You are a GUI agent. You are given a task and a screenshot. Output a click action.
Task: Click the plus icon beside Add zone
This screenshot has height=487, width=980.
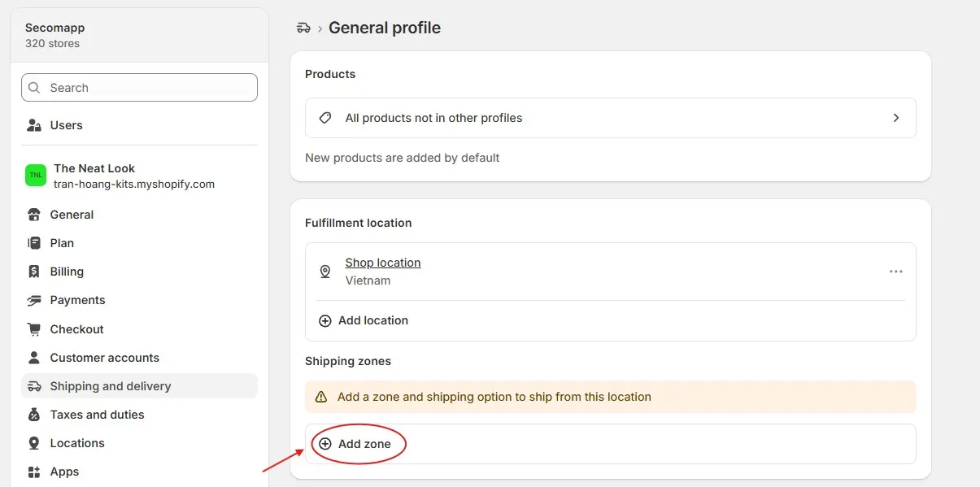(325, 444)
